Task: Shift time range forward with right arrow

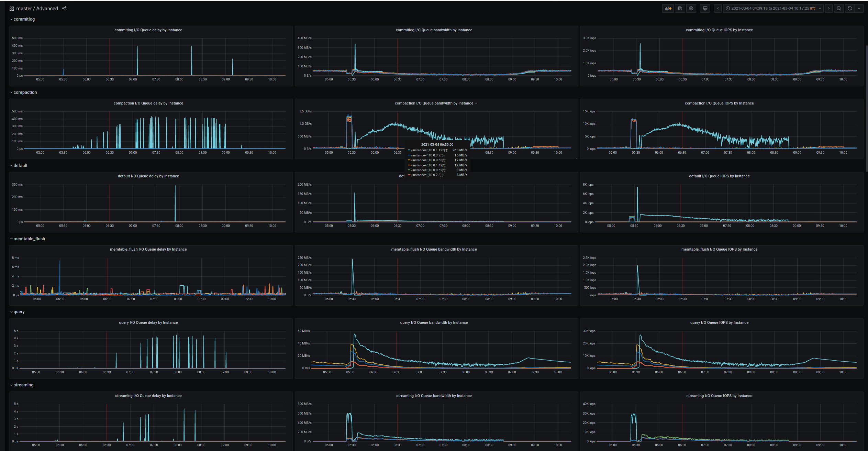Action: tap(828, 8)
